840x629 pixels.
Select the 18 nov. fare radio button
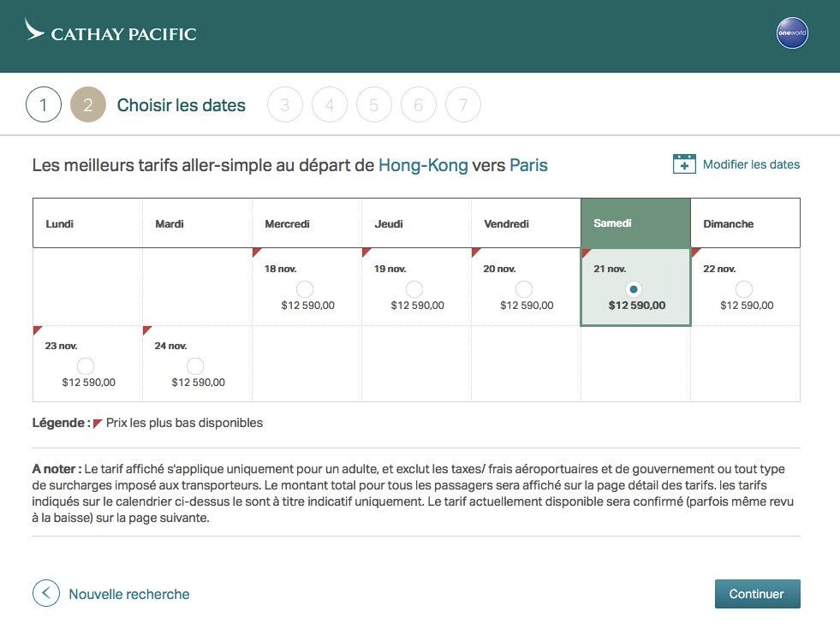[305, 289]
